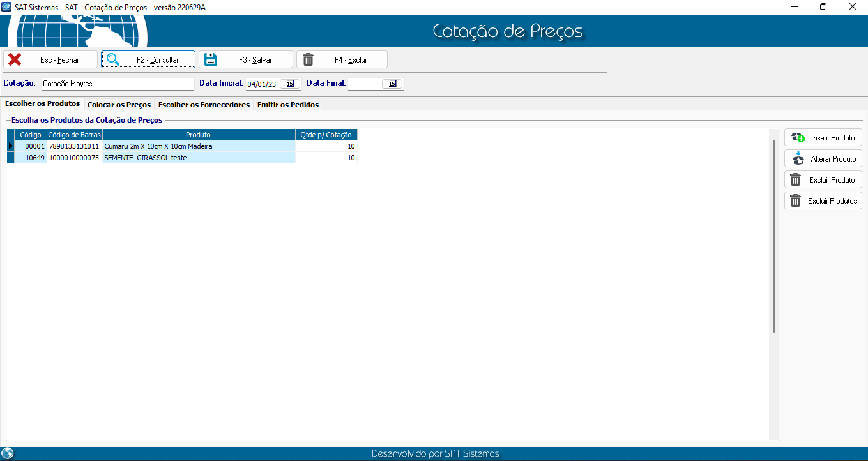Click the Excluir Produtos trash icon

tap(796, 201)
